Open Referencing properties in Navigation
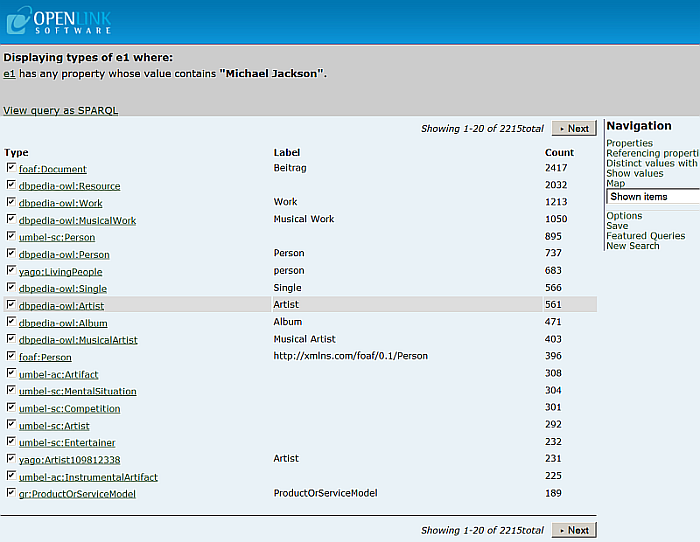700x542 pixels. pos(653,153)
